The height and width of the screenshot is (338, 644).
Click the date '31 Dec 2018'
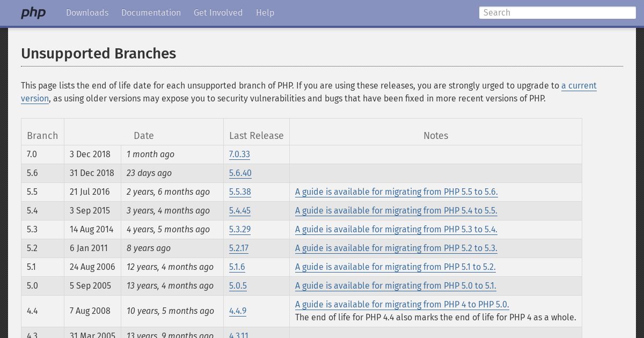click(92, 173)
